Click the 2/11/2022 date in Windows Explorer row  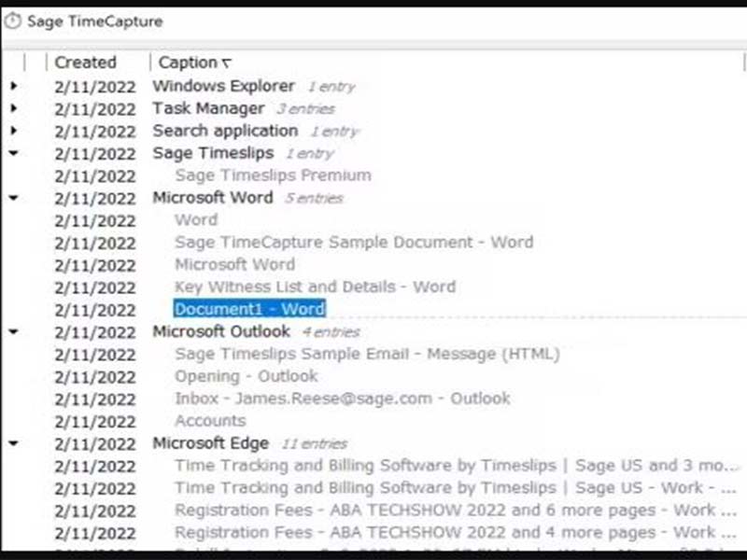click(95, 87)
